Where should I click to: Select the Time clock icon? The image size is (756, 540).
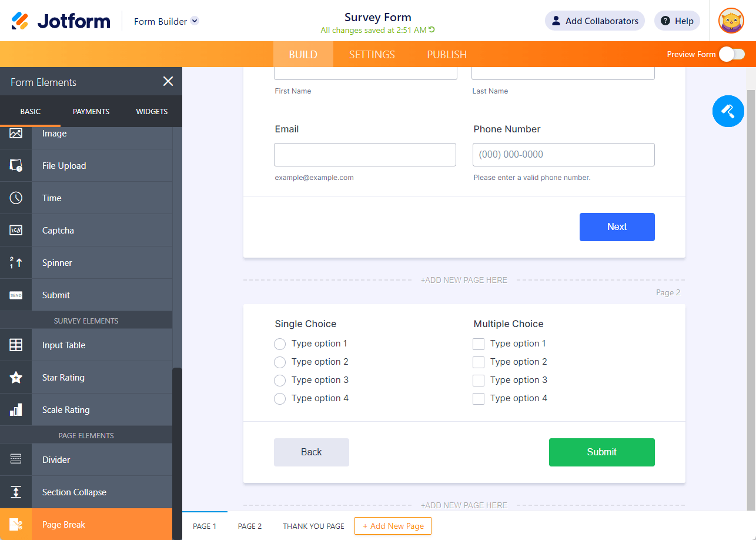point(16,198)
